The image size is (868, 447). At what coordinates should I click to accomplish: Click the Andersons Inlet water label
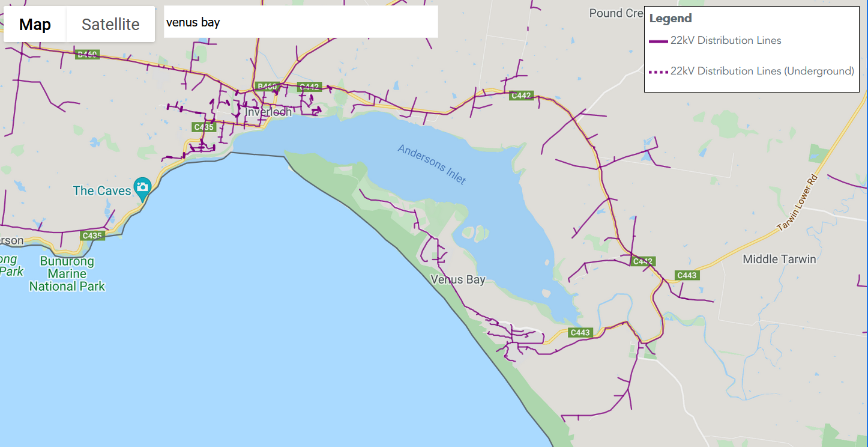point(432,164)
